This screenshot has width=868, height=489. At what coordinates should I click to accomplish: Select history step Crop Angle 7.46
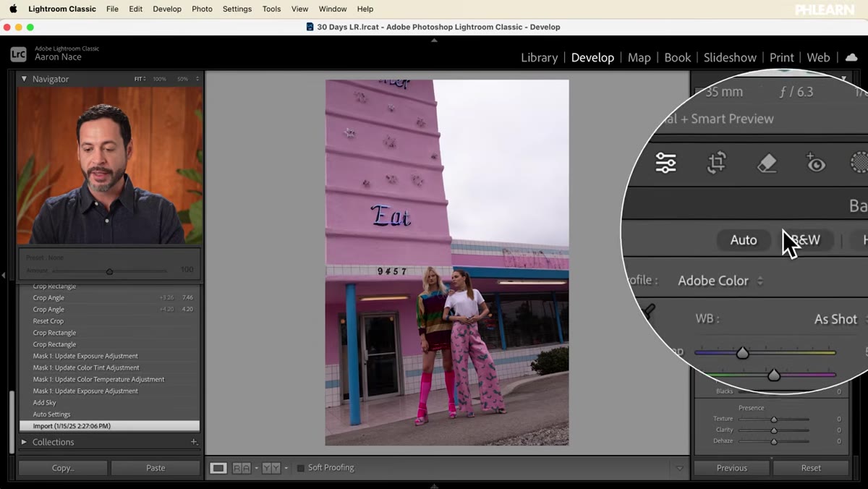(x=109, y=298)
